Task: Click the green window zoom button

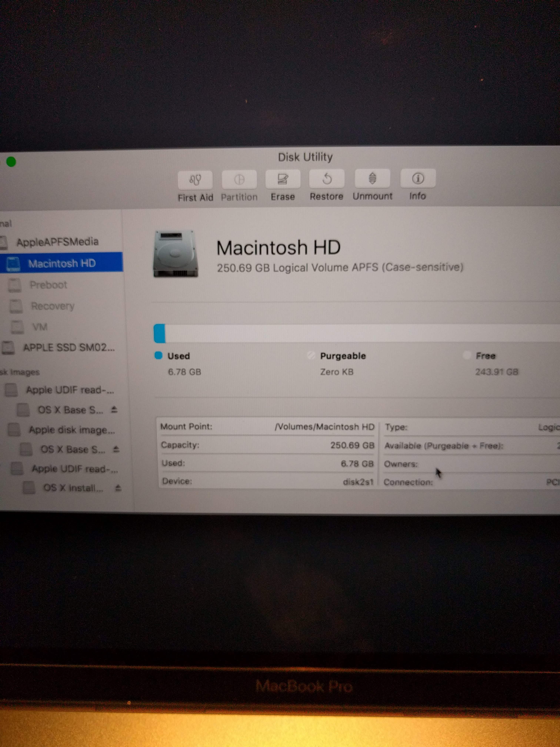Action: 11,162
